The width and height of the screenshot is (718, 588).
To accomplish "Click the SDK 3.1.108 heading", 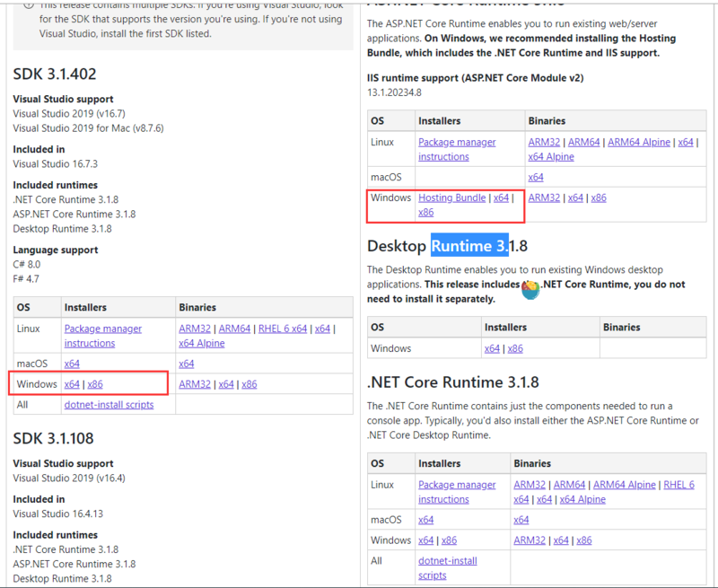I will 53,439.
